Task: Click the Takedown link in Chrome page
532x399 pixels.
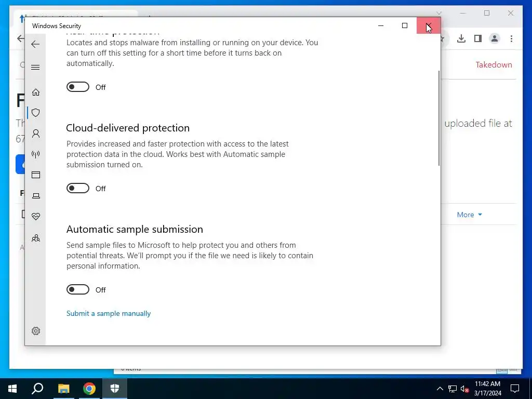Action: coord(494,65)
